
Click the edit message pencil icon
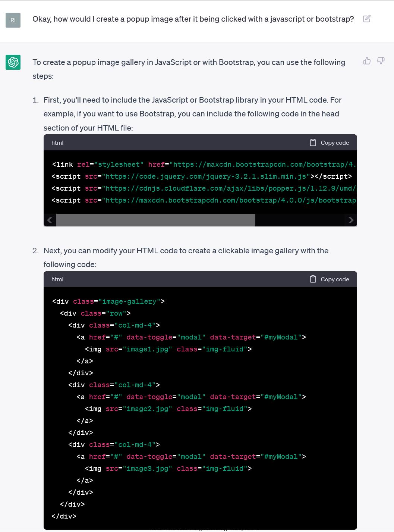click(367, 19)
